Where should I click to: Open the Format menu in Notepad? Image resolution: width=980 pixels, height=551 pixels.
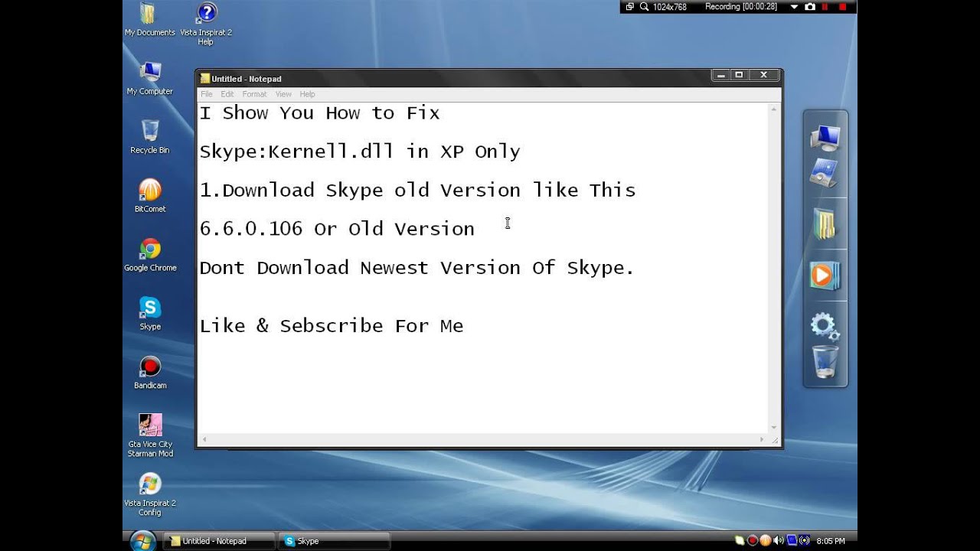tap(254, 94)
